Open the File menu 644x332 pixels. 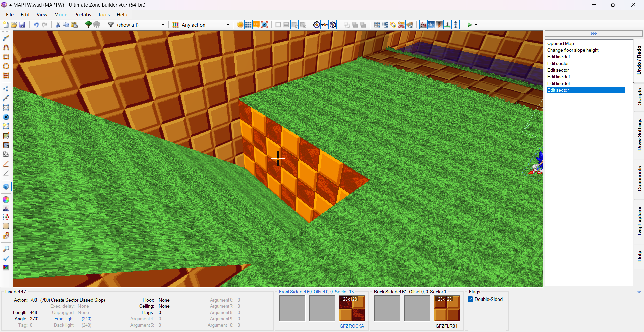point(10,15)
